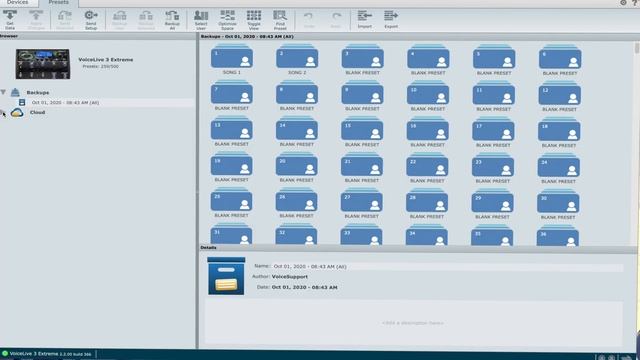Switch to the Devices tab

coord(18,3)
